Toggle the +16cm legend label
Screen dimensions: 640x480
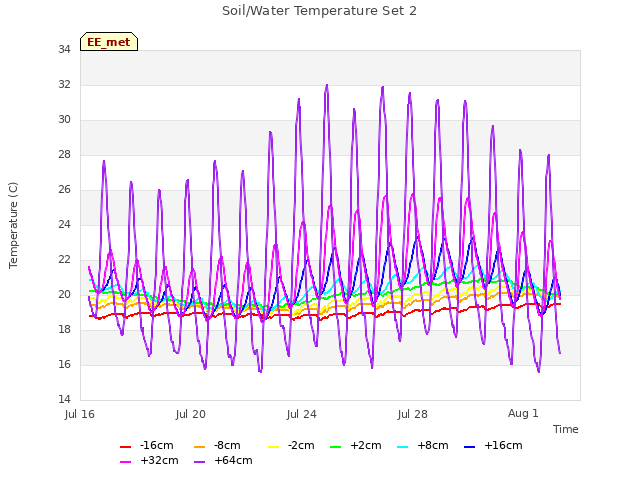point(503,445)
